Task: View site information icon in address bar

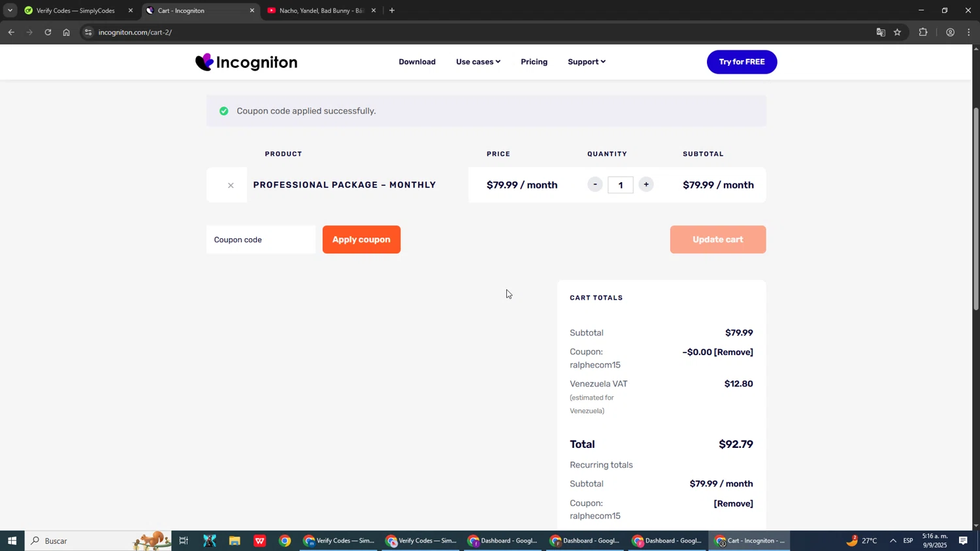Action: (x=88, y=32)
